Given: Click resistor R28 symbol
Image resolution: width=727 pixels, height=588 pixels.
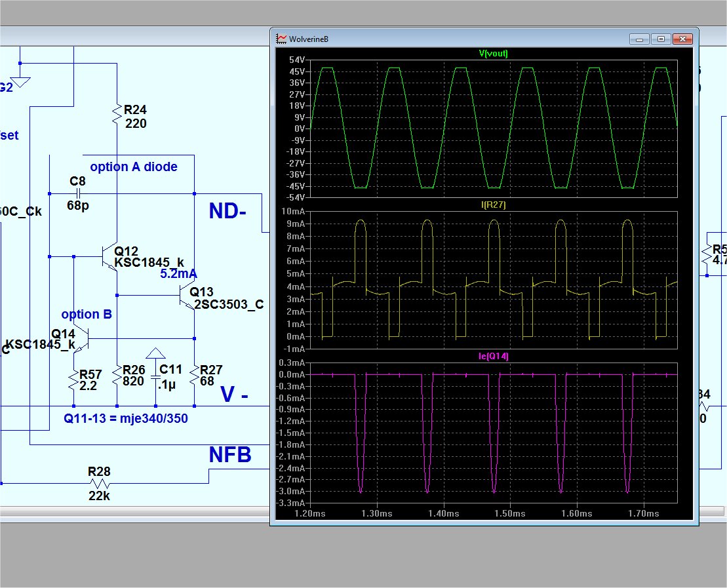Looking at the screenshot, I should (x=99, y=484).
